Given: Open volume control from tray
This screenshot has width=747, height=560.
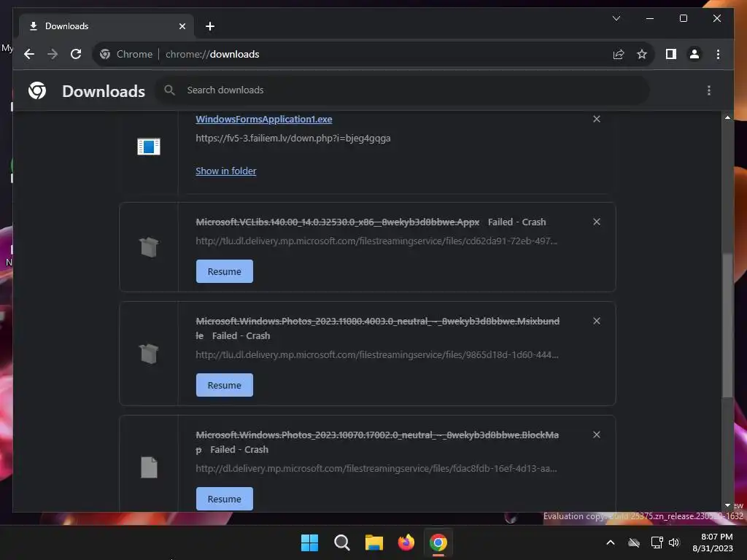Looking at the screenshot, I should [x=674, y=542].
